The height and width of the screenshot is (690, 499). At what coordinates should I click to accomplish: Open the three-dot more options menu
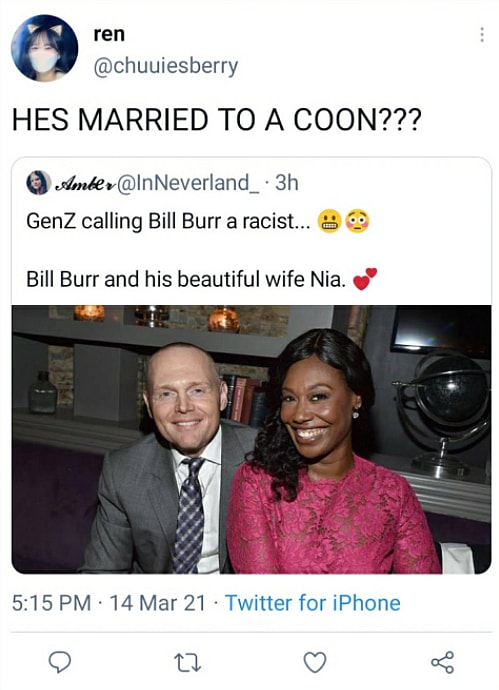tap(482, 35)
